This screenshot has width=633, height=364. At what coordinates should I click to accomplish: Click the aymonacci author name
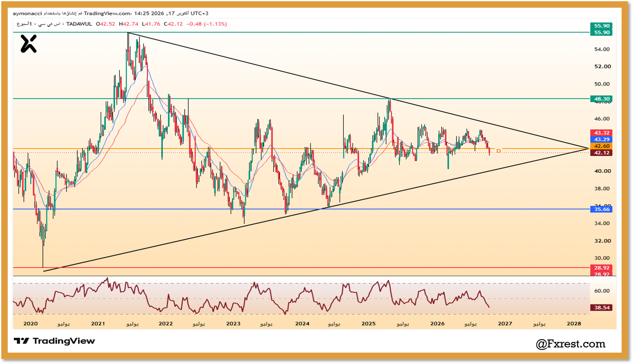(27, 13)
